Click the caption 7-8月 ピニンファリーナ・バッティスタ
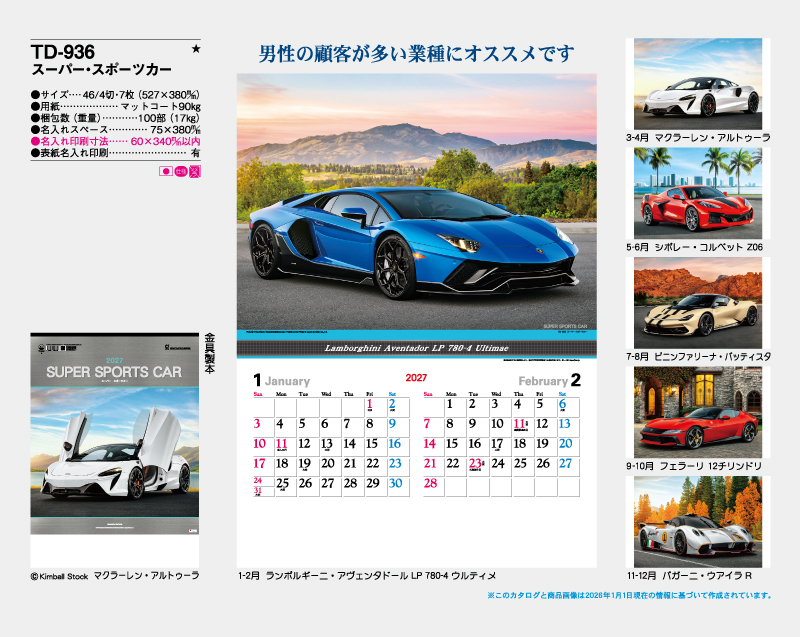 [x=698, y=356]
